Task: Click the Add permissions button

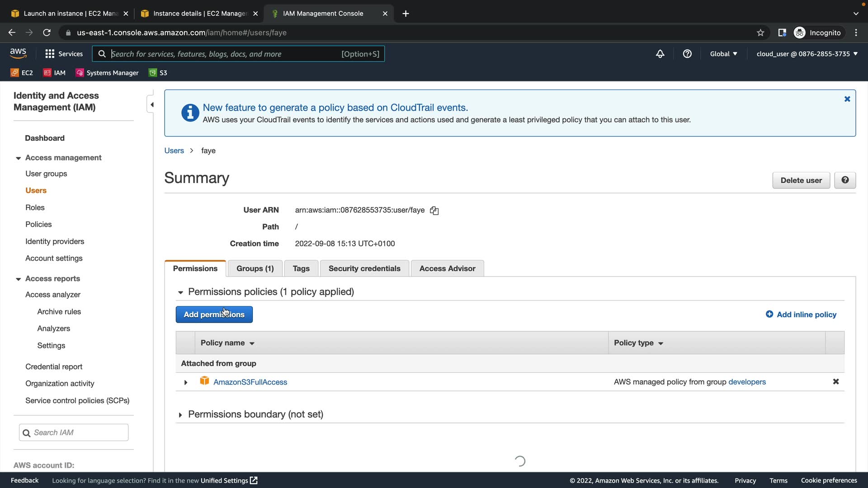Action: point(214,314)
